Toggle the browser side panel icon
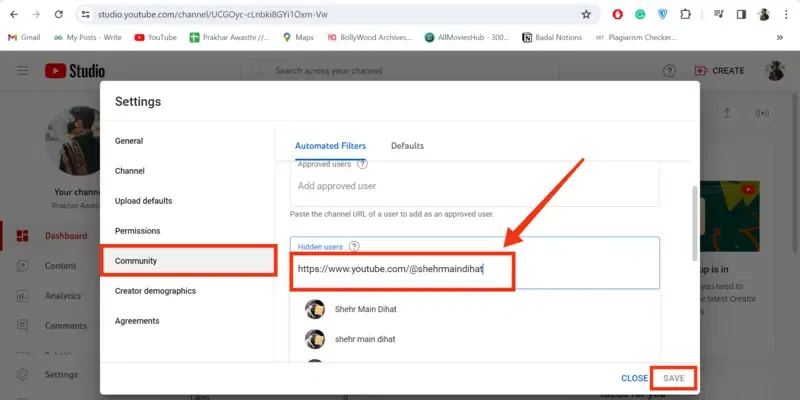 point(741,14)
